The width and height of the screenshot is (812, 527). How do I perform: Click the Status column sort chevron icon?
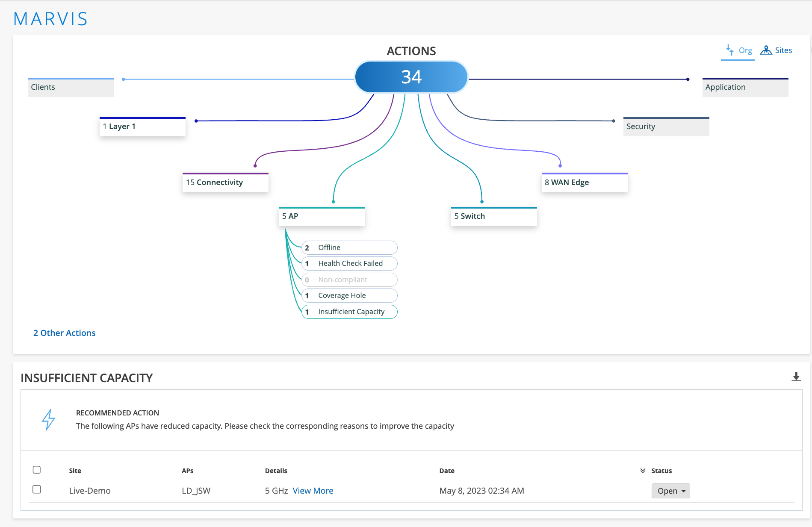pos(643,471)
